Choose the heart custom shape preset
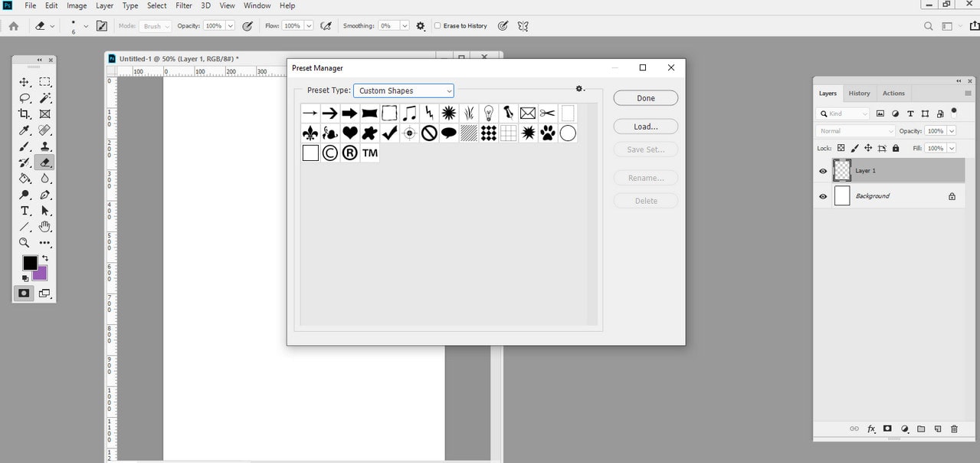Viewport: 980px width, 463px height. click(349, 133)
